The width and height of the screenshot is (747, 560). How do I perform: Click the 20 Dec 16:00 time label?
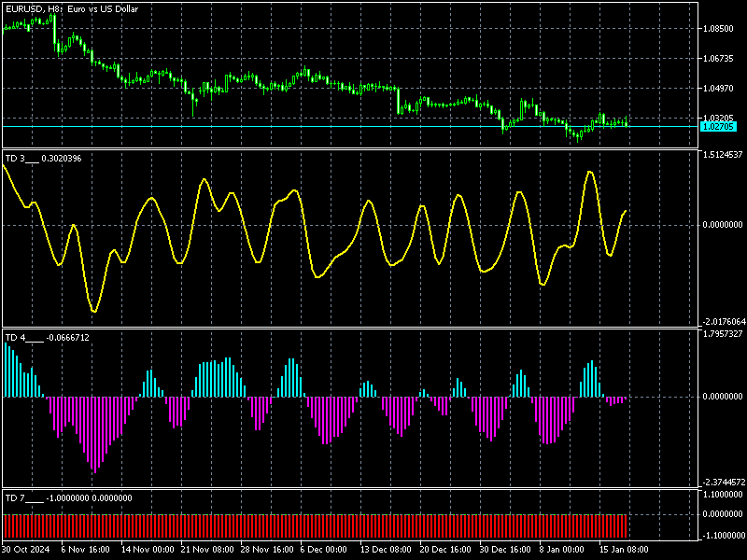click(446, 550)
